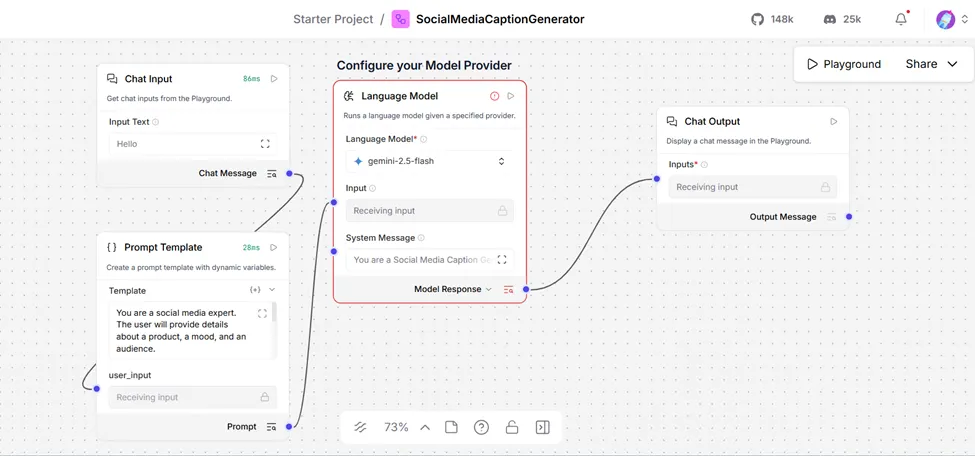Run the Chat Input component play icon

274,79
